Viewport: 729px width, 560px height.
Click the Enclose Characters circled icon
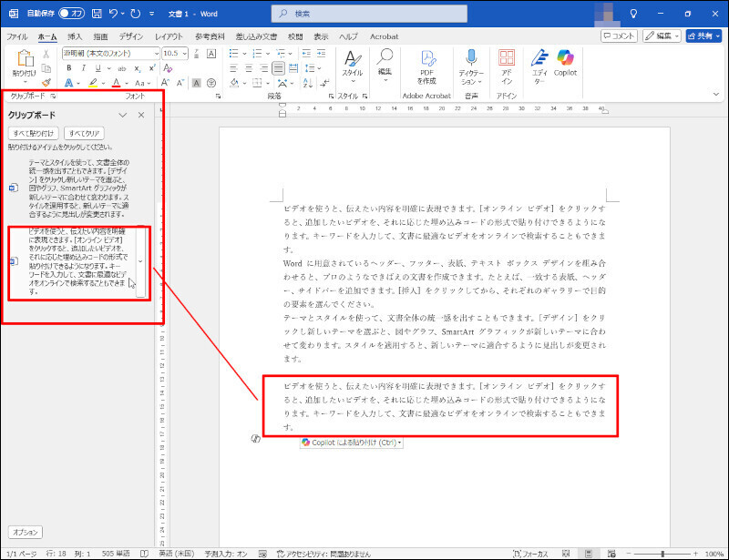(211, 83)
